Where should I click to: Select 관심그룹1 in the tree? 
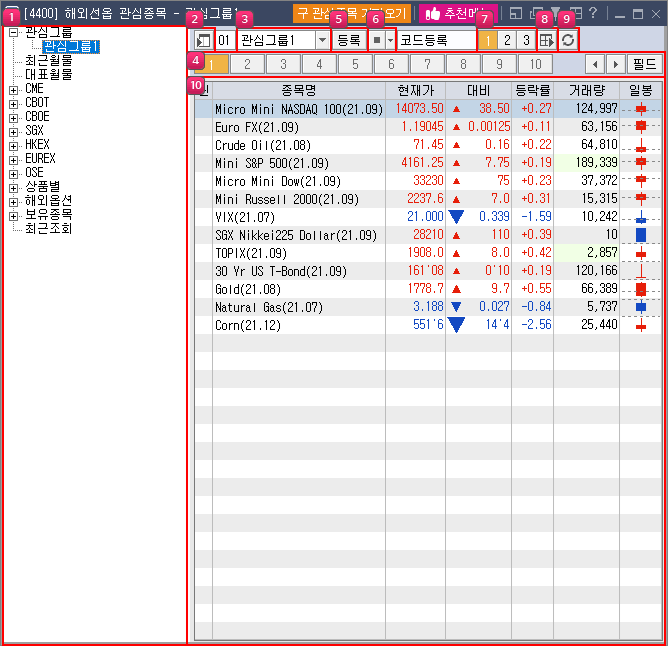71,46
